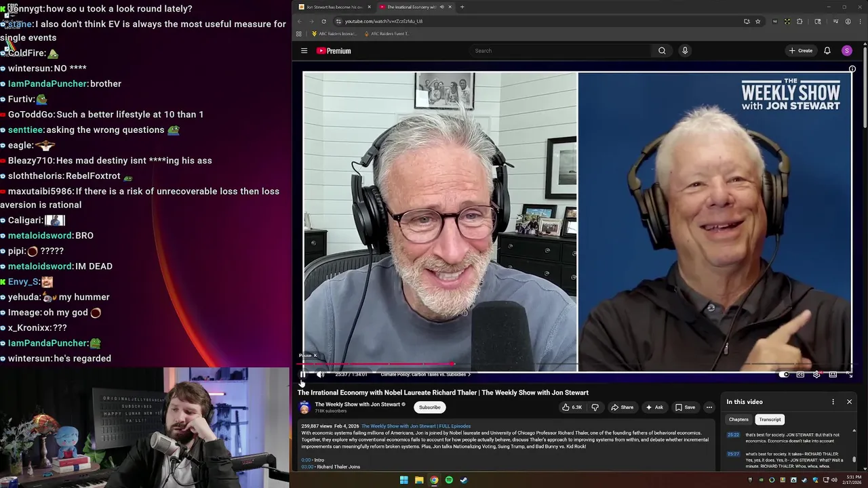Screen dimensions: 868x488
Task: Dislike the video with thumbs down
Action: tap(595, 407)
